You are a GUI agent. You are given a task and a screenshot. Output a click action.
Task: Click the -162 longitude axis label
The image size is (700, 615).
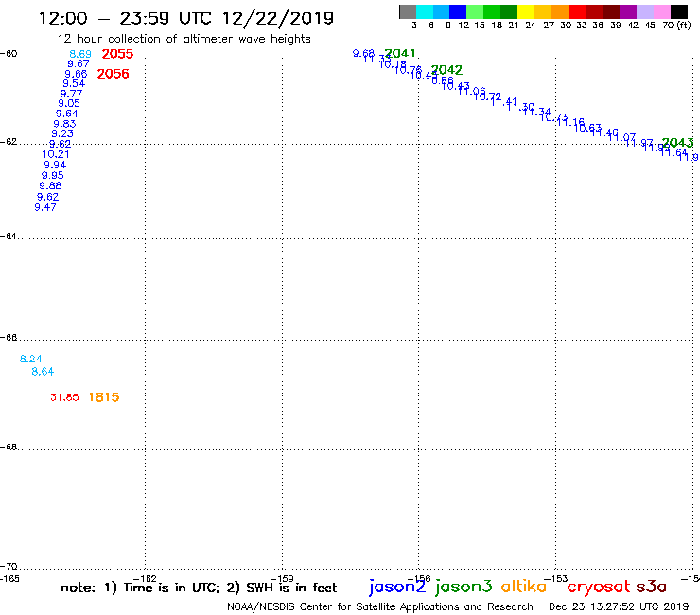pyautogui.click(x=145, y=579)
